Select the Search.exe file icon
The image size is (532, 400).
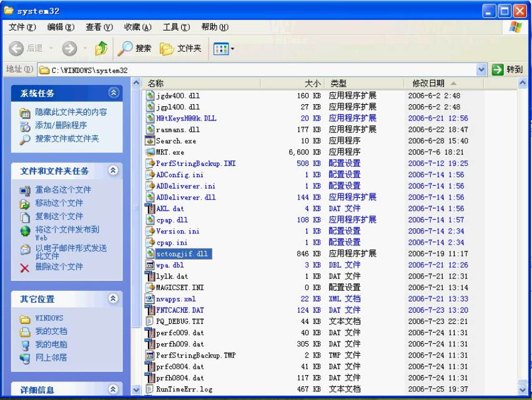(x=150, y=140)
